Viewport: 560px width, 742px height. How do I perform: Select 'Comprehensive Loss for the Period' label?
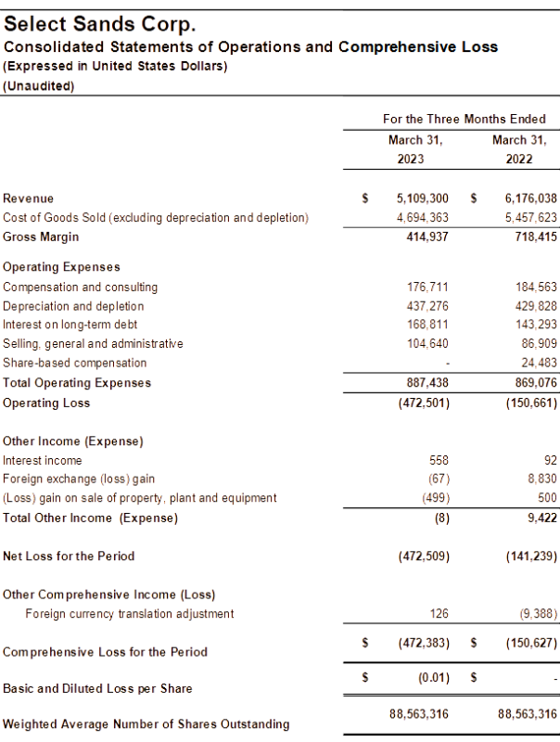(x=105, y=653)
